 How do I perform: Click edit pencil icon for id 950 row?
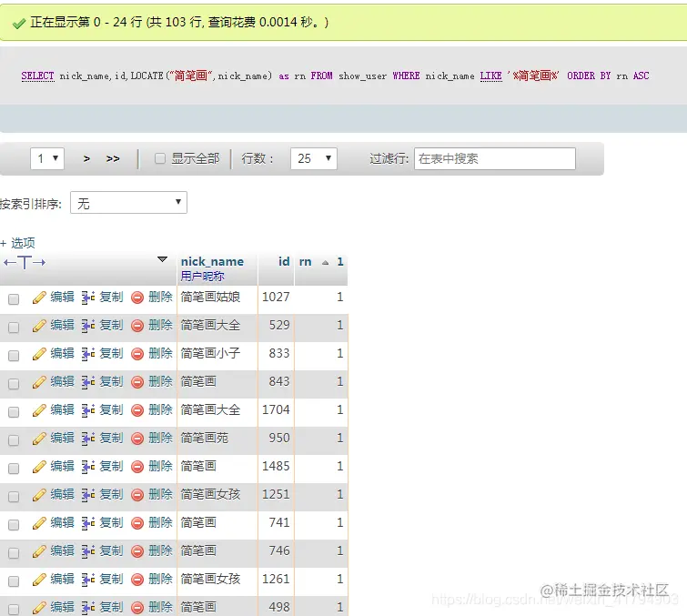39,439
